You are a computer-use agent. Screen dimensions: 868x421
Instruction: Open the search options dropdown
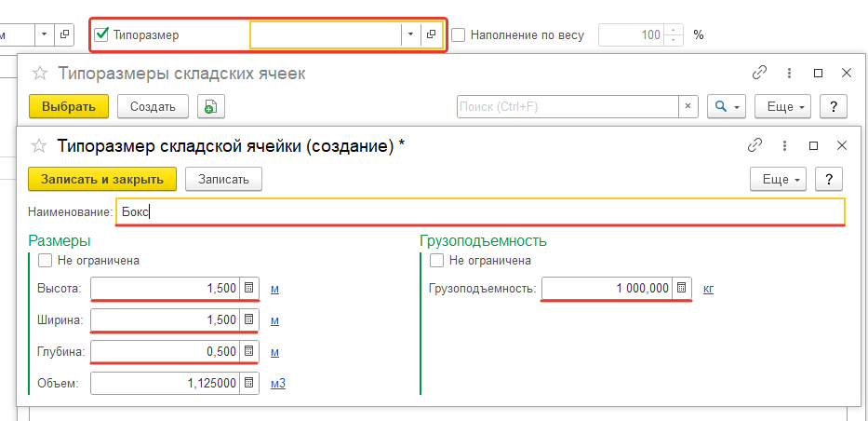pyautogui.click(x=726, y=107)
